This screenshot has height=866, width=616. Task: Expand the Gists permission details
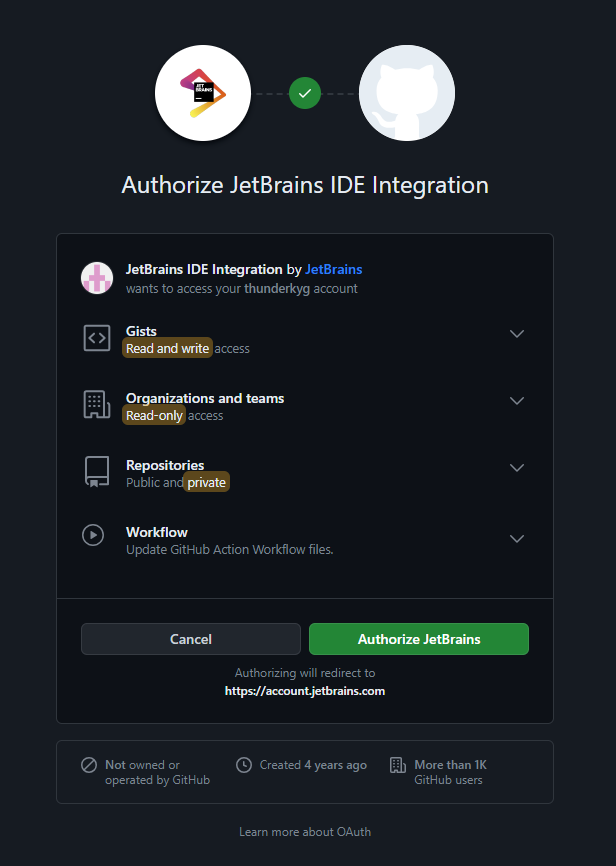point(517,334)
